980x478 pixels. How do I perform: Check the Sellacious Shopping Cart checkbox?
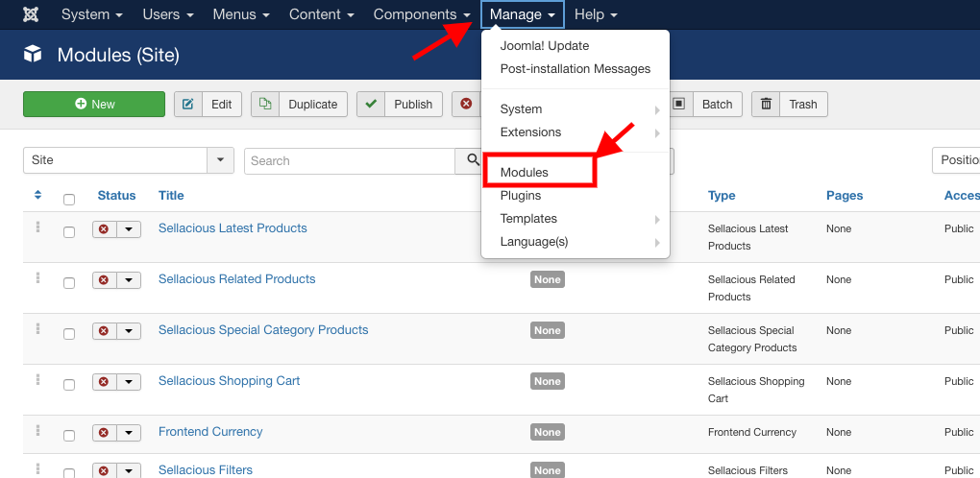[69, 385]
